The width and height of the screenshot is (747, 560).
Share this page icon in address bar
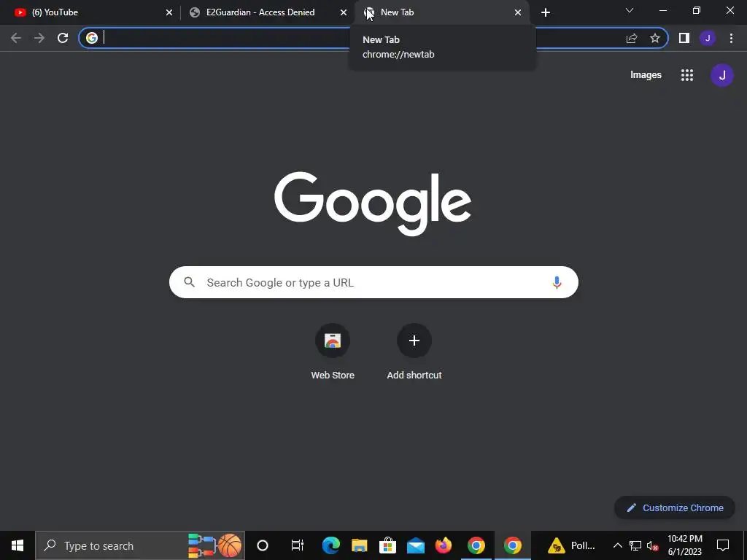pyautogui.click(x=632, y=38)
